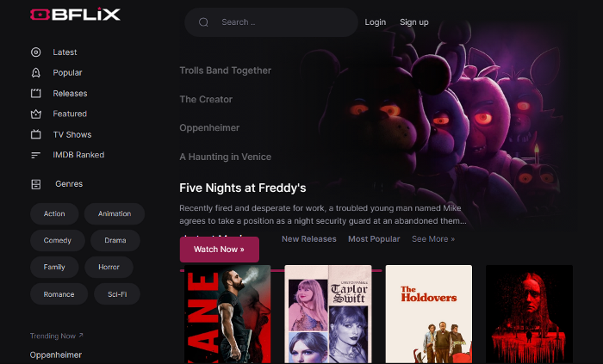Open the Sign up link

coord(413,22)
